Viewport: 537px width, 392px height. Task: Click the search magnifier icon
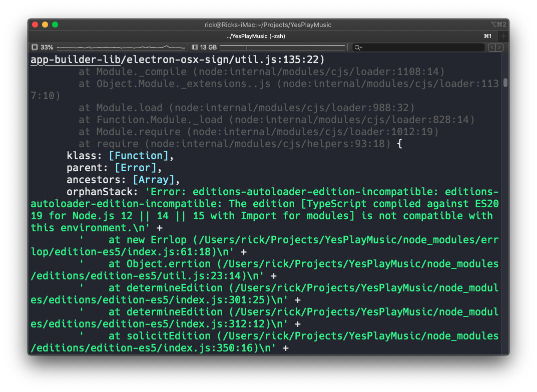point(357,48)
